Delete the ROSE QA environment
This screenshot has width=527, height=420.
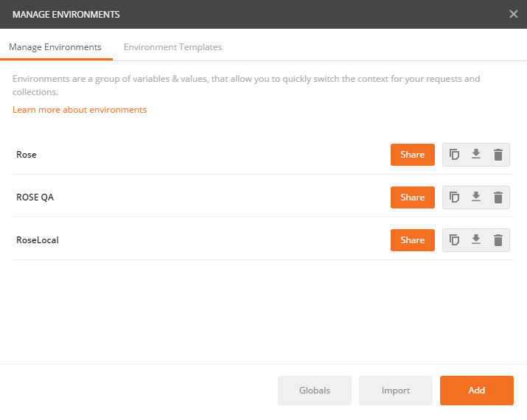pos(498,197)
